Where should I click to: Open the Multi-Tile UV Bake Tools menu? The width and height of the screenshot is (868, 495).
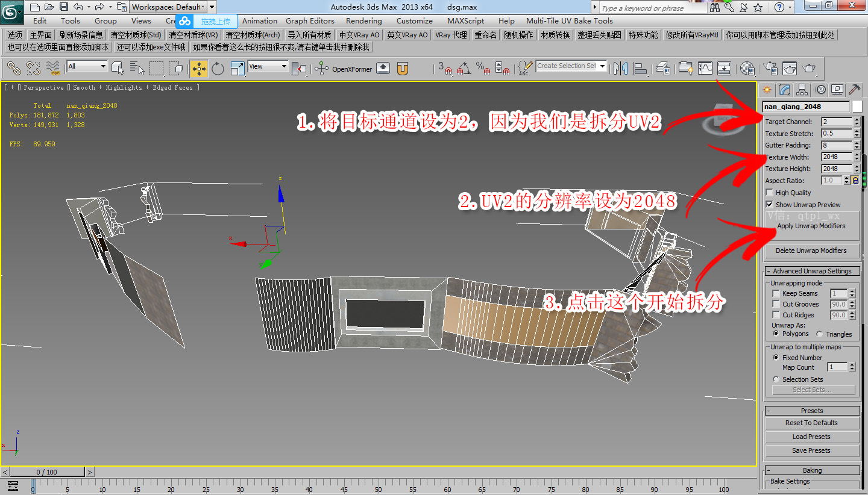click(570, 20)
